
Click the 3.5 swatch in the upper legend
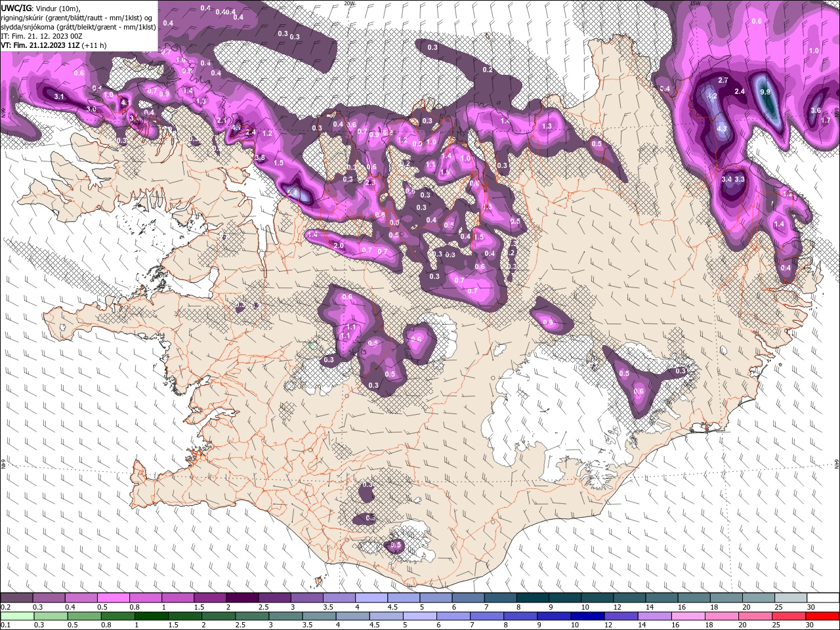point(339,598)
